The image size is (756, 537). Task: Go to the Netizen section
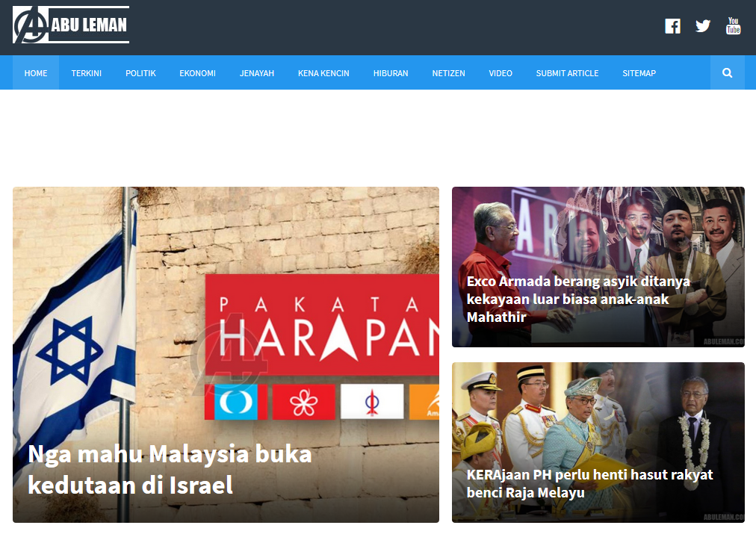tap(448, 73)
